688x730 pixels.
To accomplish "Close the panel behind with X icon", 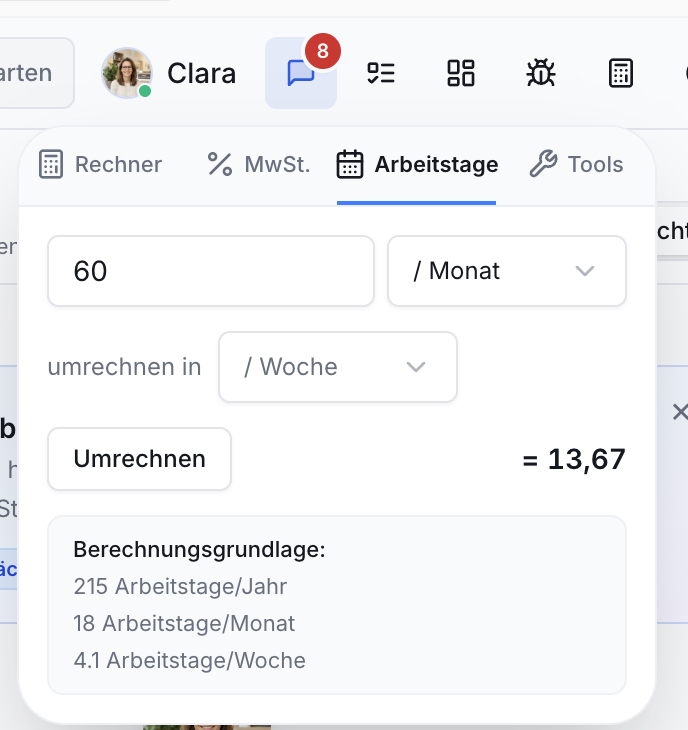I will (680, 412).
